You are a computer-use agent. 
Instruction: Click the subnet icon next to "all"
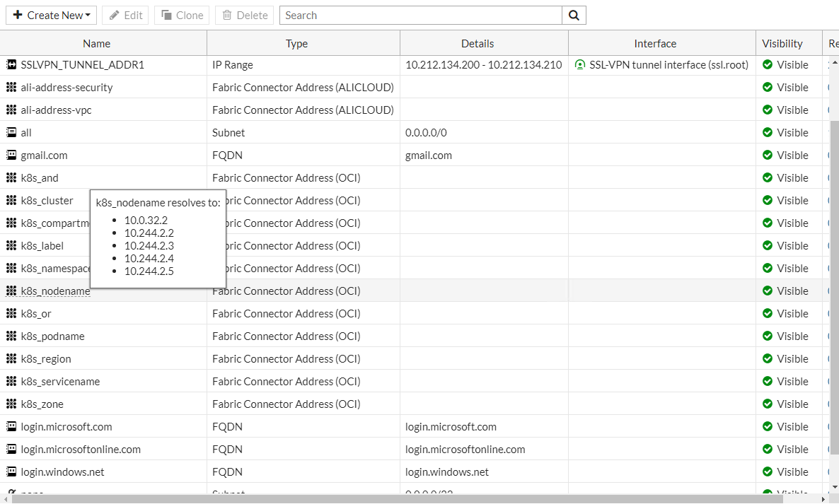point(11,132)
